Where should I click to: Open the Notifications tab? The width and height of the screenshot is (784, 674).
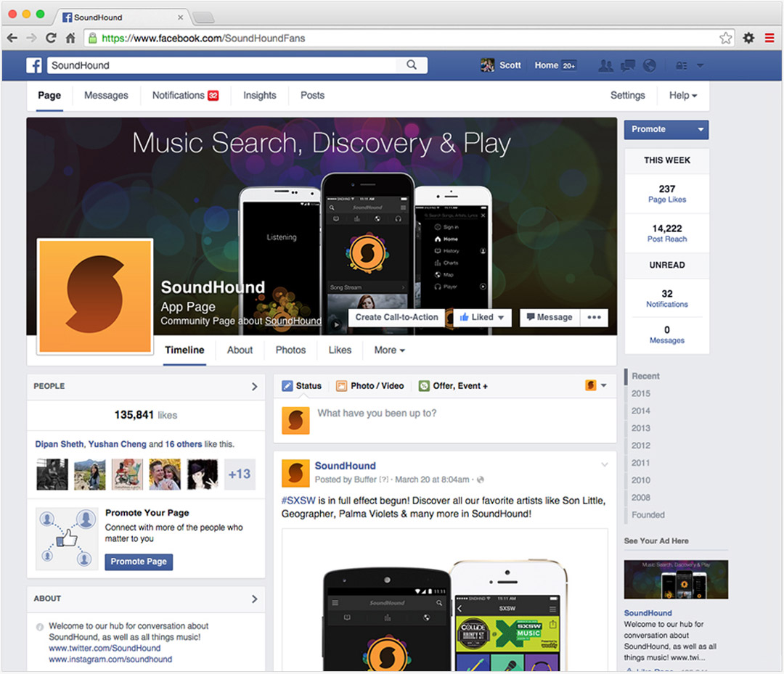pos(185,96)
